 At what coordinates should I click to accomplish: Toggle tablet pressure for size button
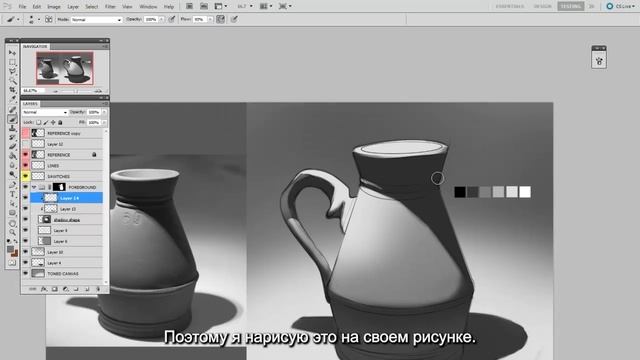(x=234, y=19)
